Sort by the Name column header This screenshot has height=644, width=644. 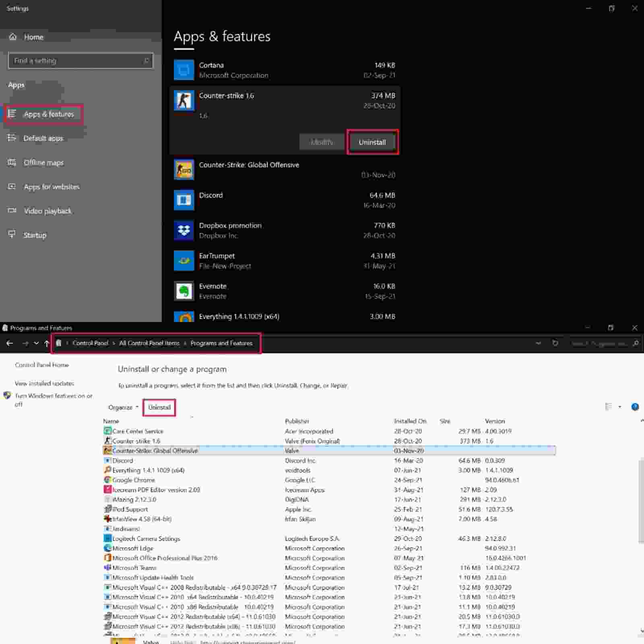tap(111, 421)
